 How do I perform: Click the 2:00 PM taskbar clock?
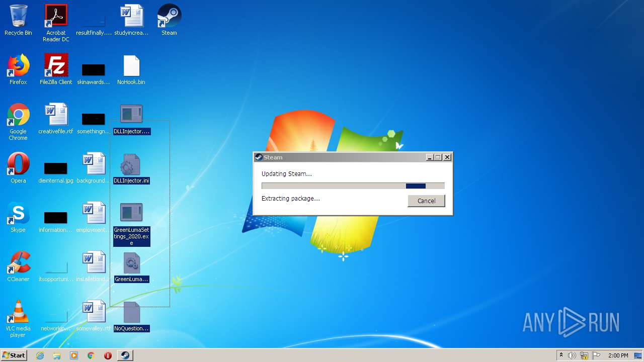(618, 355)
